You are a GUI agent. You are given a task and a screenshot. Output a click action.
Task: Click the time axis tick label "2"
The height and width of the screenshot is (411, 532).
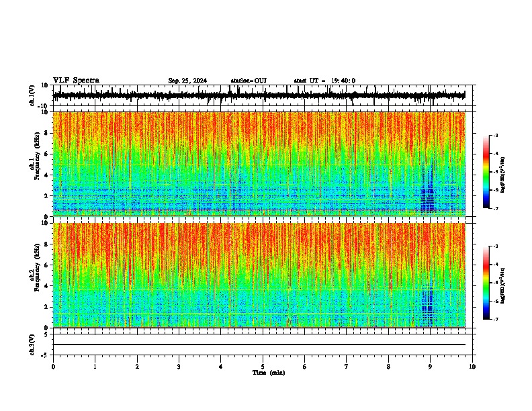137,367
